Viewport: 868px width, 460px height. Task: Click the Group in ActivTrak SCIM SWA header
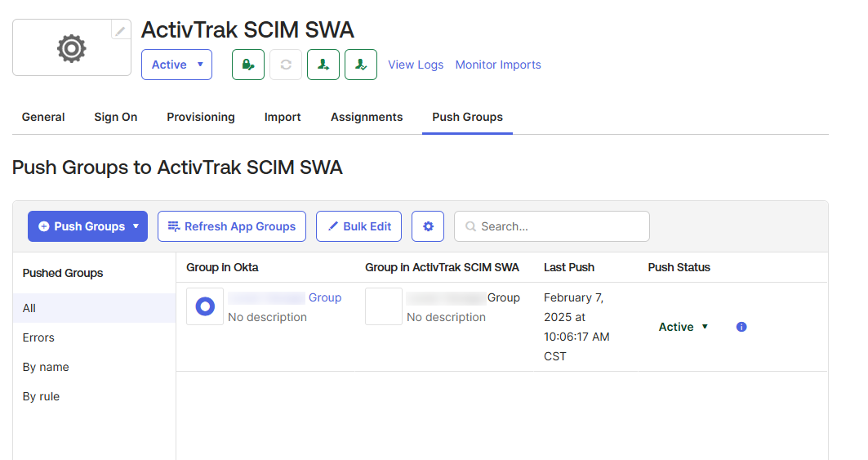point(442,267)
